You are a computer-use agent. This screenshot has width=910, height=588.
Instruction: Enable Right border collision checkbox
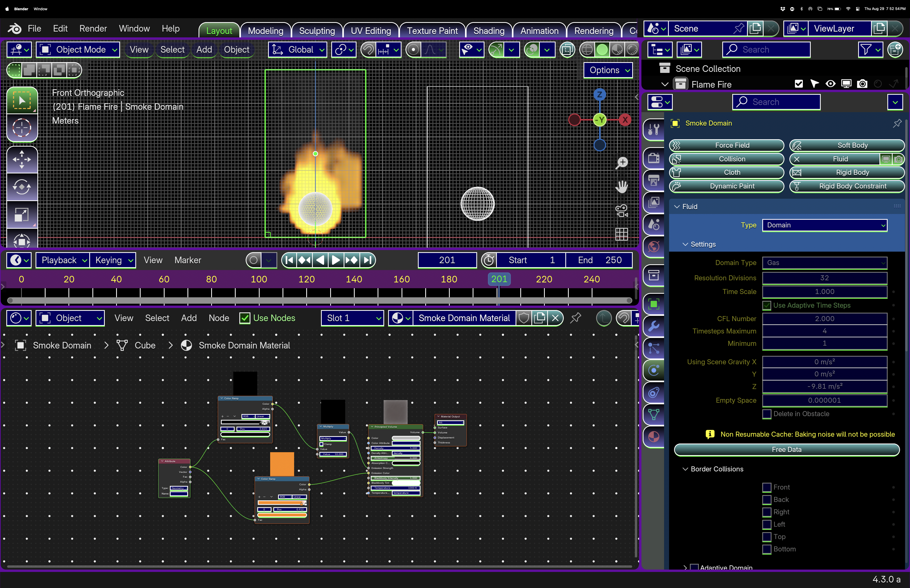tap(766, 512)
